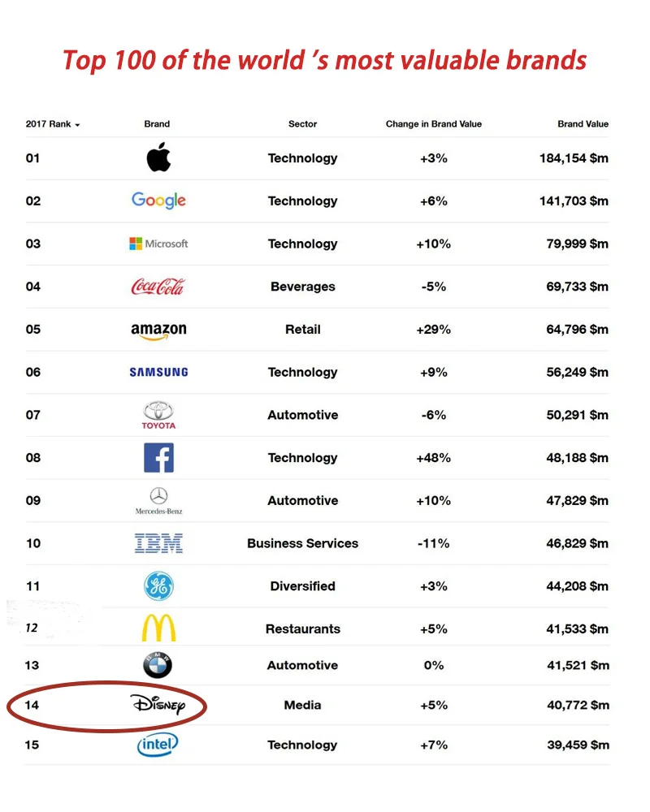650x812 pixels.
Task: Select the Amazon logo
Action: tap(158, 331)
